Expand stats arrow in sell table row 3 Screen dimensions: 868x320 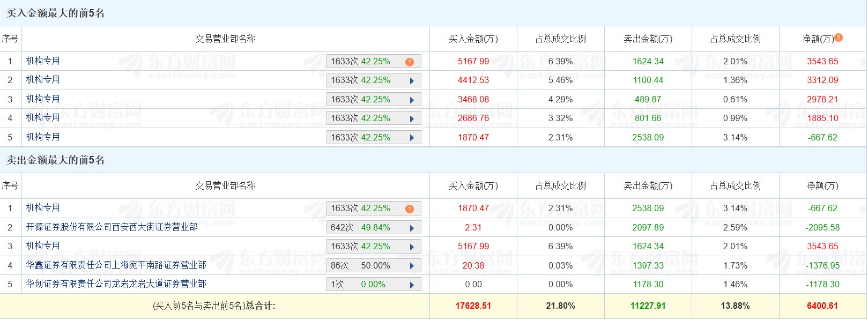click(412, 247)
